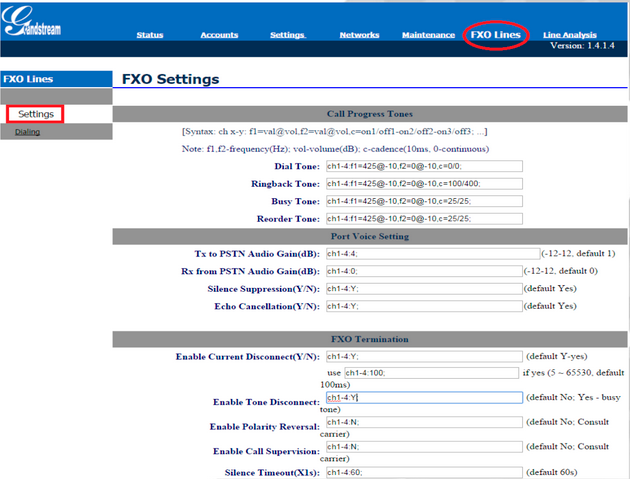Image resolution: width=630 pixels, height=479 pixels.
Task: Open the Status tab
Action: (150, 35)
